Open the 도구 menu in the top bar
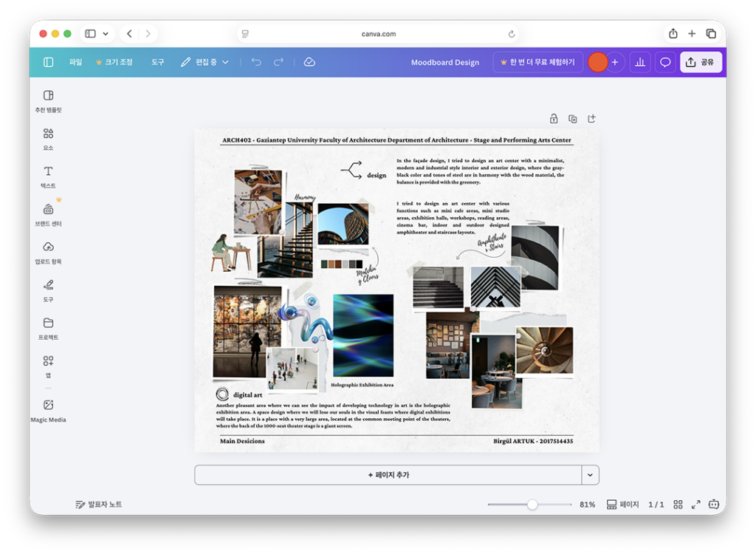This screenshot has height=554, width=756. click(157, 62)
